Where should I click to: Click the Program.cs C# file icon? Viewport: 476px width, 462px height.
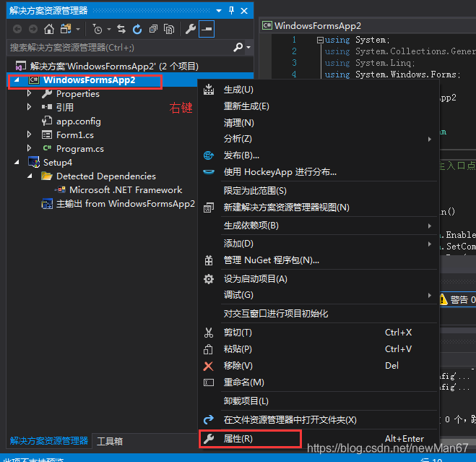coord(47,148)
